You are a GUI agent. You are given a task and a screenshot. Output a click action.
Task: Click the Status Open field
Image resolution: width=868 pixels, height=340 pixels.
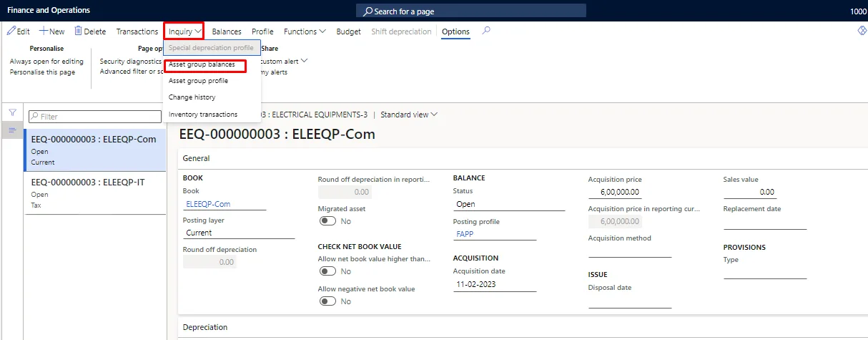(x=509, y=204)
